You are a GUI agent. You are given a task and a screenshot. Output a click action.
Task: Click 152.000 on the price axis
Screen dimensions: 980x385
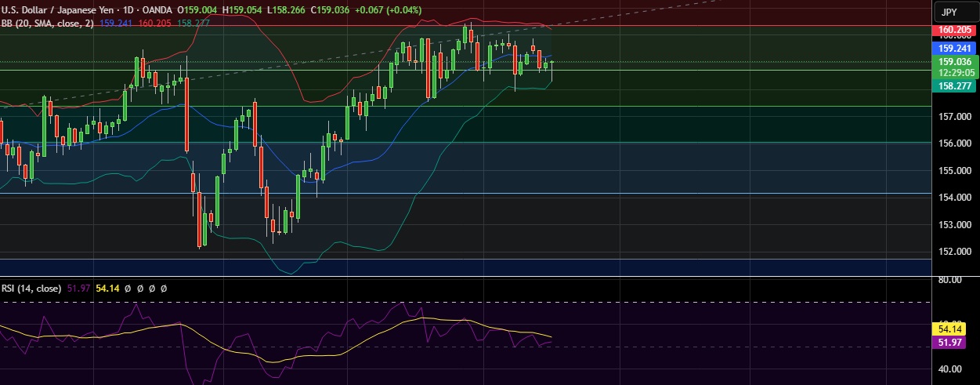point(955,252)
